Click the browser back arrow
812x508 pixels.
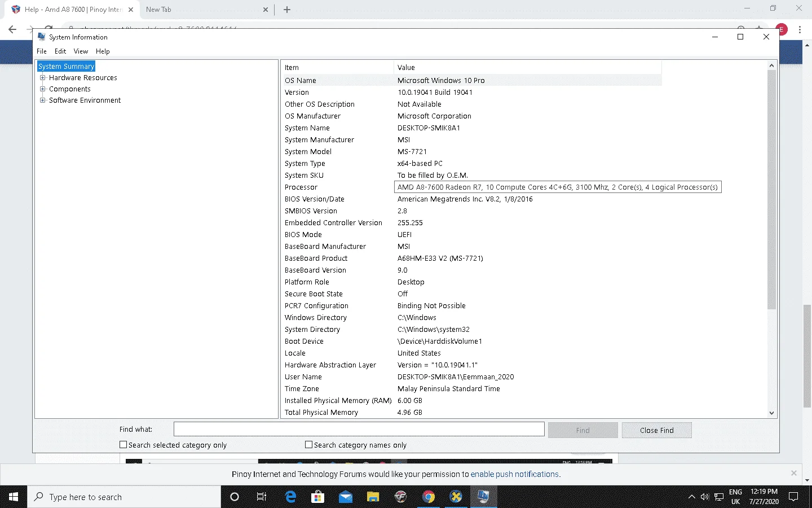(12, 29)
